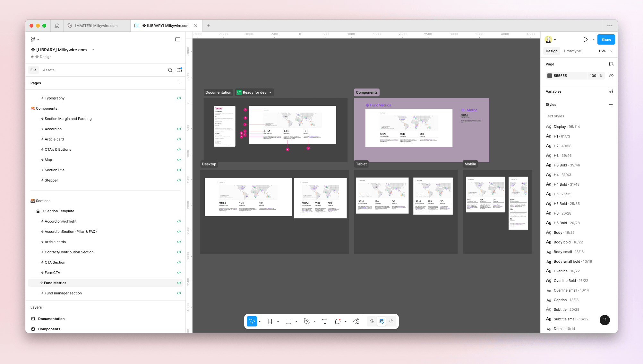Select the Comment tool
643x364 pixels.
[338, 321]
